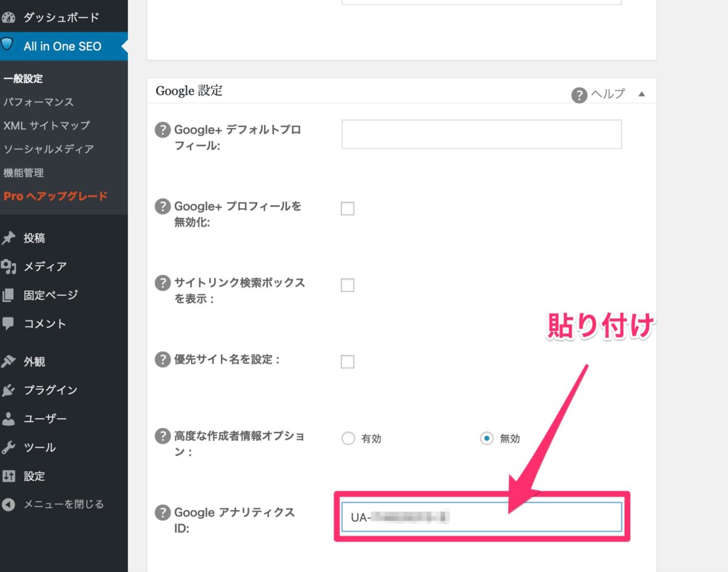Viewport: 728px width, 572px height.
Task: Click help icon beside Google+ デフォルトプロフィール
Action: [x=163, y=130]
